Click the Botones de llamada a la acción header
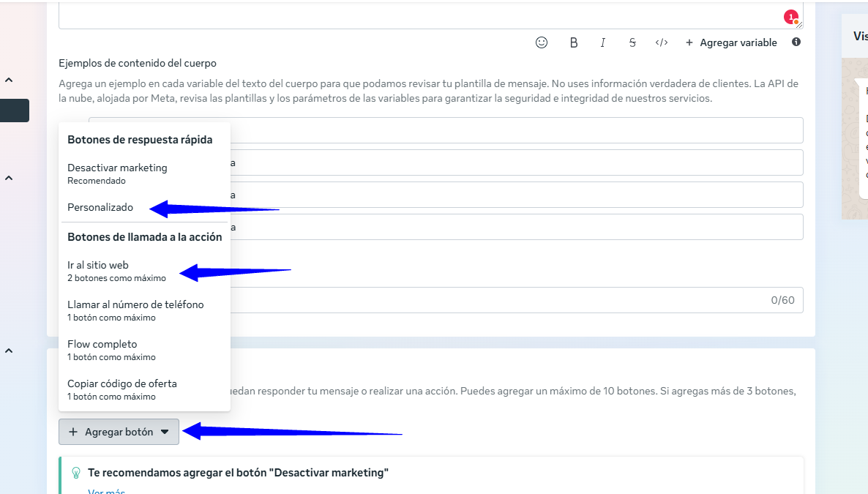868x494 pixels. pos(144,237)
